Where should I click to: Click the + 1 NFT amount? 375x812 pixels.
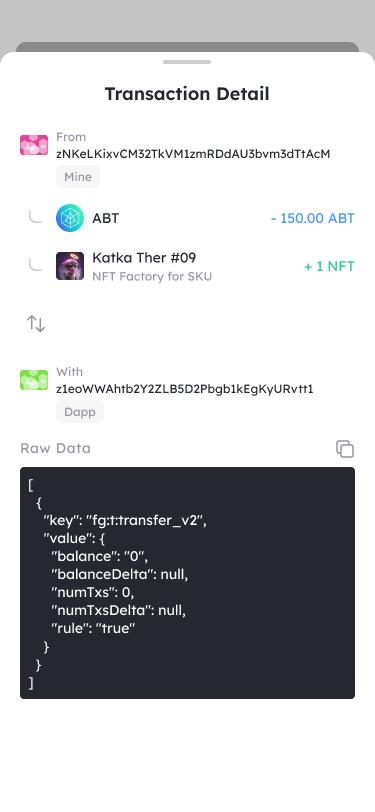(x=329, y=266)
